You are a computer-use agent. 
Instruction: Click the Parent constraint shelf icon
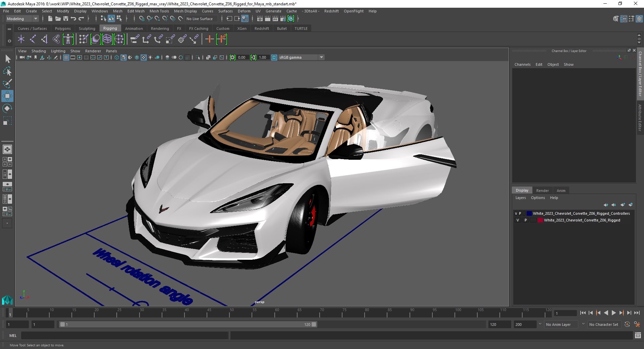click(135, 39)
